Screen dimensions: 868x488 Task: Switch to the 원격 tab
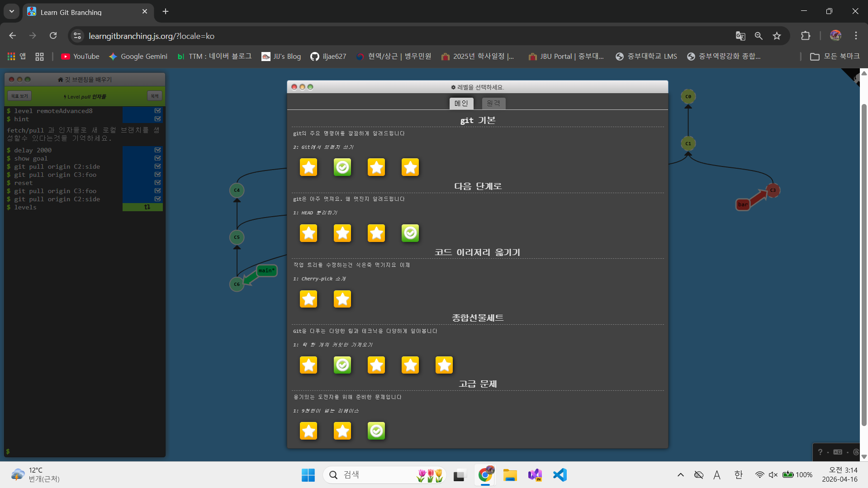click(493, 103)
